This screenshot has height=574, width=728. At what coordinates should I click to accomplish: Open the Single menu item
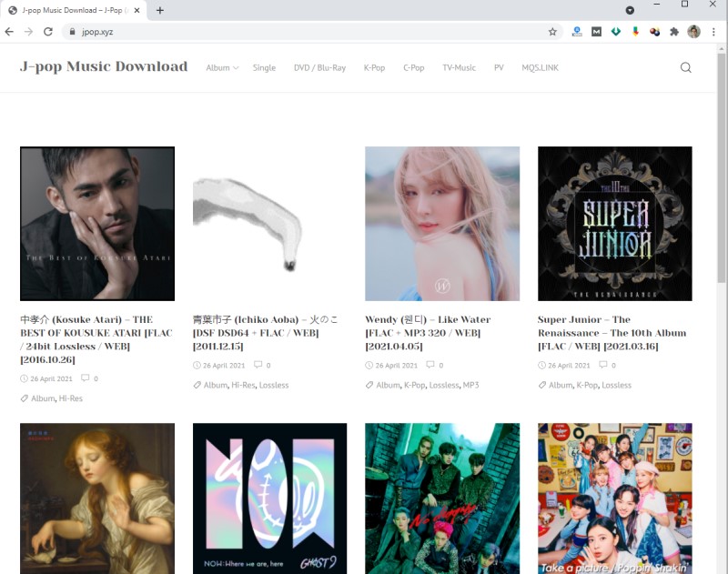point(264,67)
